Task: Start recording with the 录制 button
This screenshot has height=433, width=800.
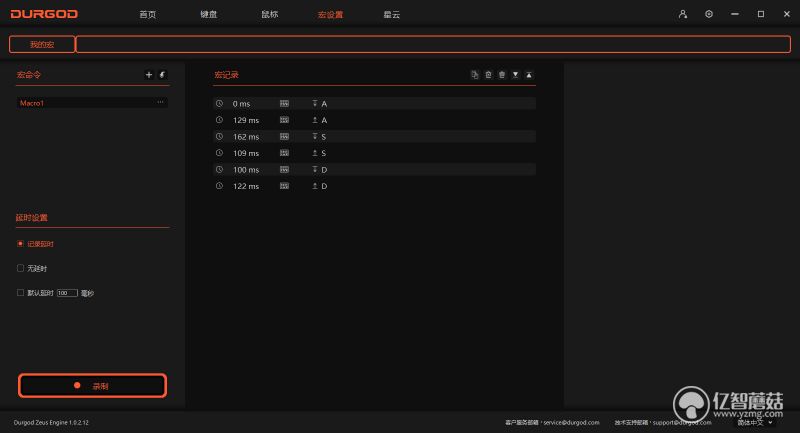Action: (x=92, y=386)
